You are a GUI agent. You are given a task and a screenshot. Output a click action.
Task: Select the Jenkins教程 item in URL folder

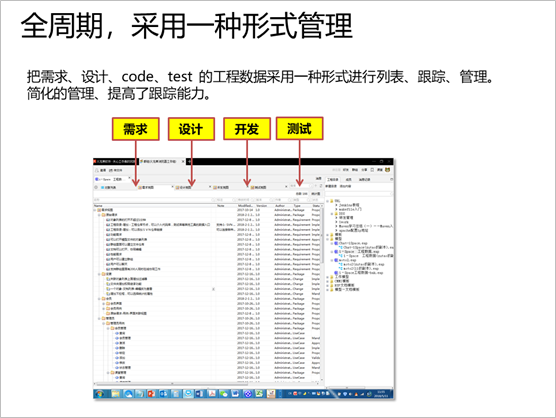349,205
